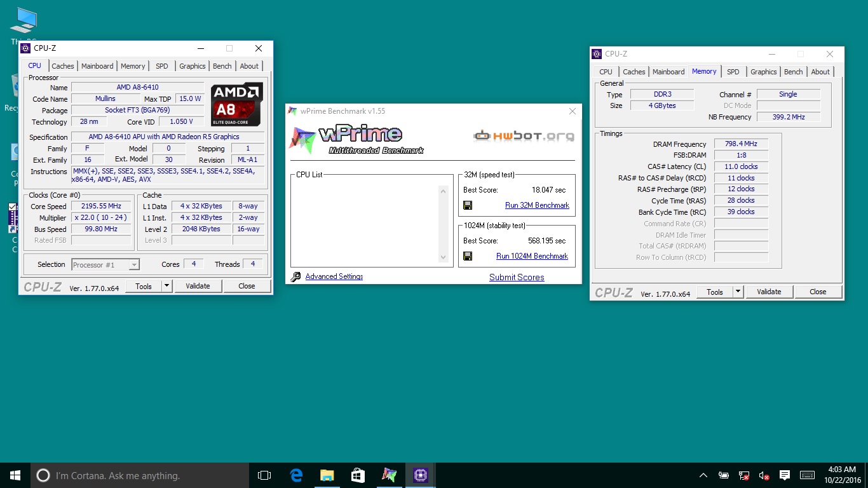This screenshot has height=488, width=868.
Task: Switch to Memory tab in left CPU-Z
Action: [x=133, y=66]
